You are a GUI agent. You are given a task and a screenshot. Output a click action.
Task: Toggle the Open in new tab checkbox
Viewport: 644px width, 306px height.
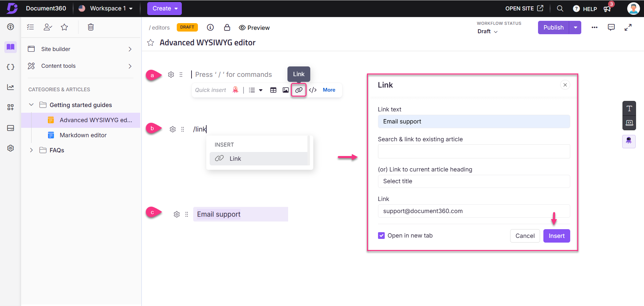pyautogui.click(x=381, y=236)
